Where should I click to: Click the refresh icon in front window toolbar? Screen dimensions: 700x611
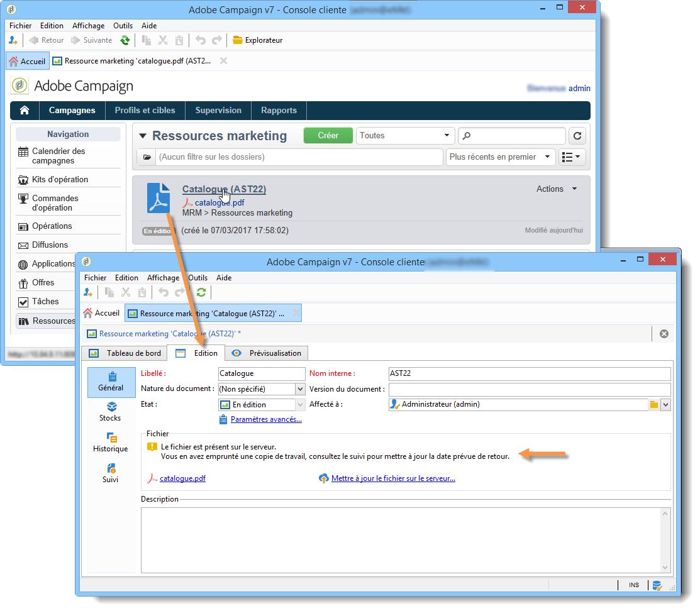click(201, 292)
